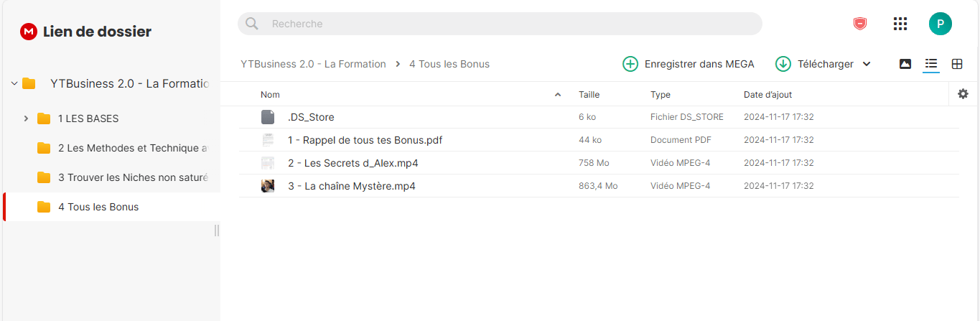
Task: Click folder icon beside 1 LES BASES
Action: click(x=44, y=118)
